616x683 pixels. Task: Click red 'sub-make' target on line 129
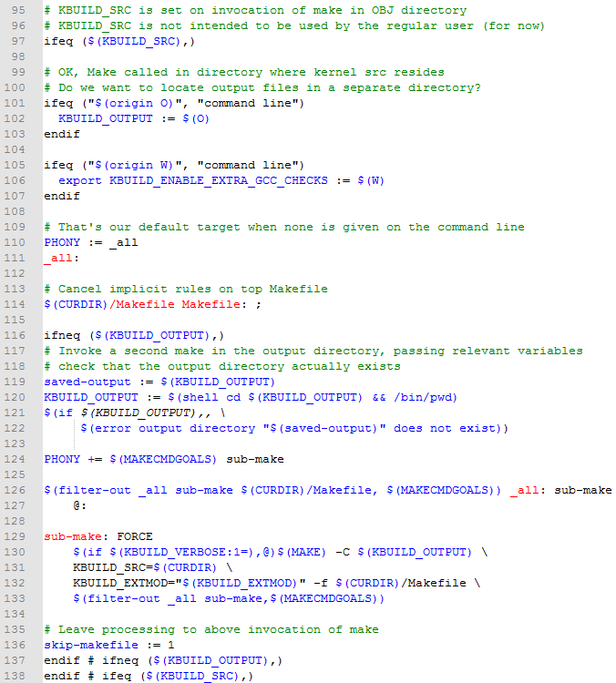click(73, 536)
